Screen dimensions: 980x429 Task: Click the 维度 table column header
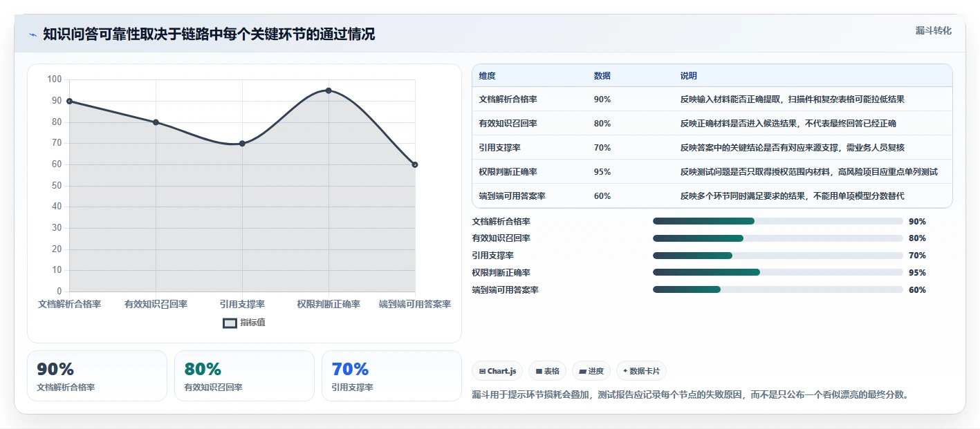tap(488, 76)
